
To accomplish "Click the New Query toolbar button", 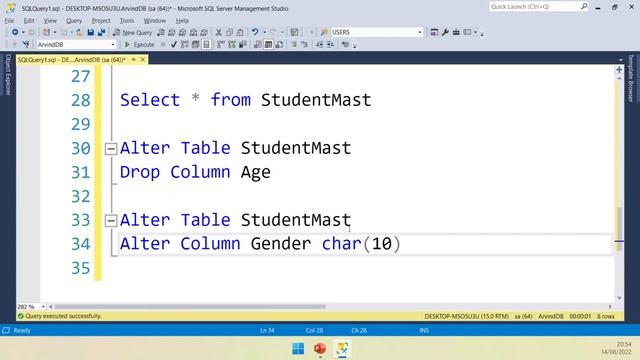I will (x=132, y=32).
